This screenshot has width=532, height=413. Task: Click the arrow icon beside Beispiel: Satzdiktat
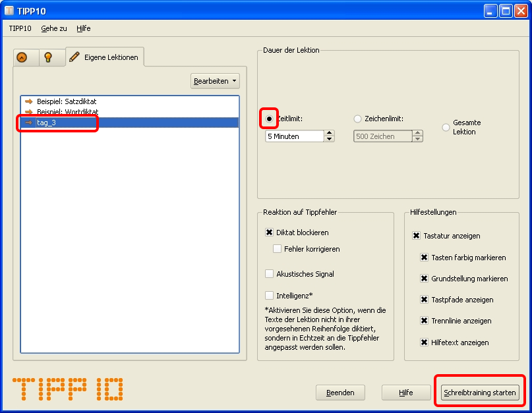coord(28,101)
